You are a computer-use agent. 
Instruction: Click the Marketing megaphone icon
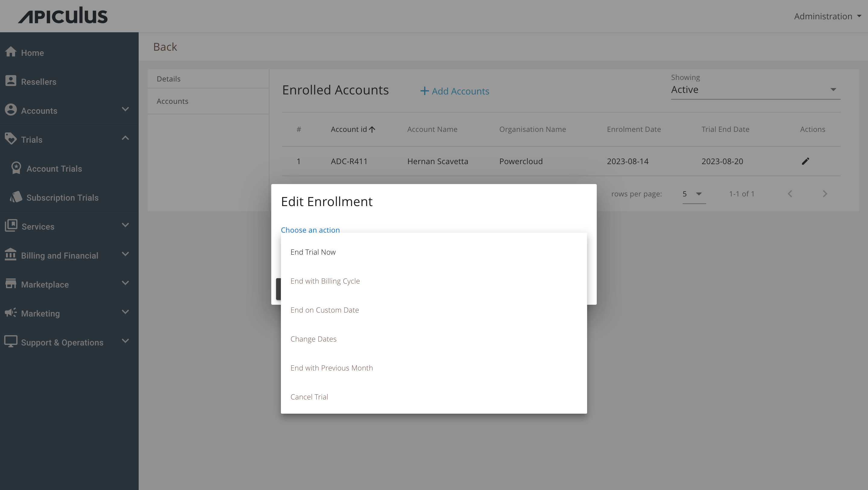[11, 312]
